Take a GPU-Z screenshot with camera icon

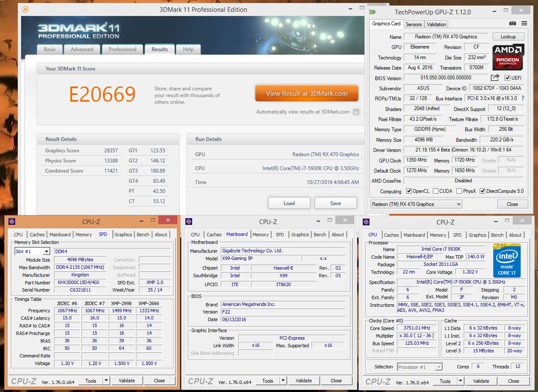pyautogui.click(x=513, y=24)
